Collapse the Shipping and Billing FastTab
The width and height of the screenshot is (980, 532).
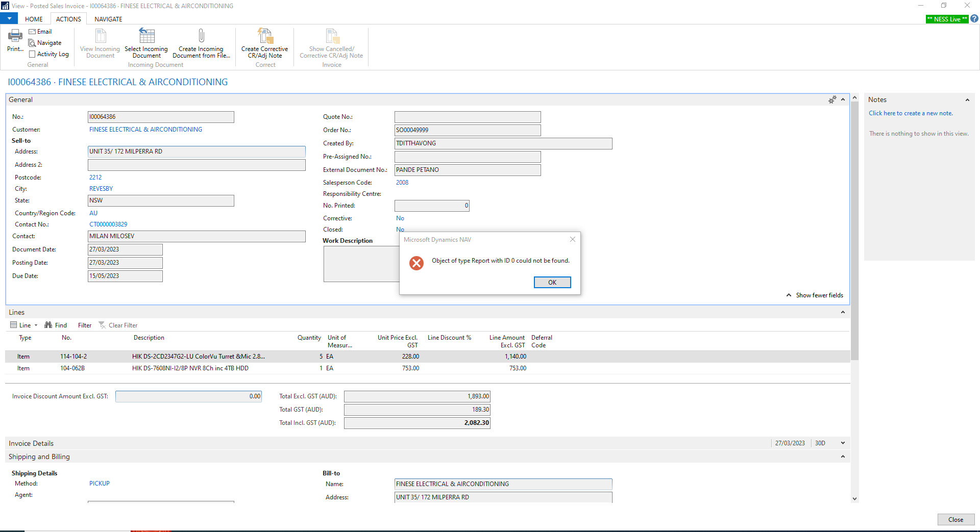coord(843,457)
